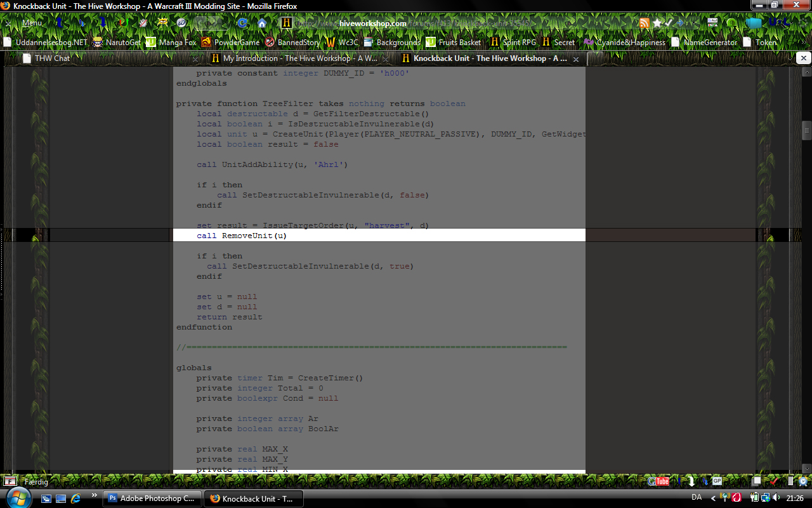Open the Spirit RPG bookmark

tap(513, 43)
